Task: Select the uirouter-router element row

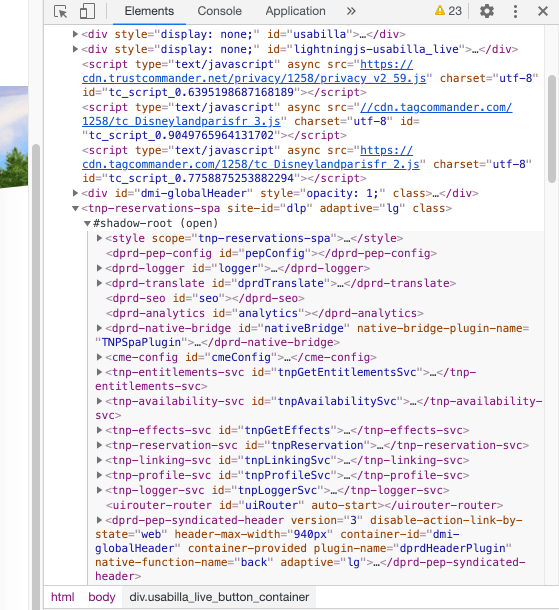Action: pyautogui.click(x=305, y=505)
